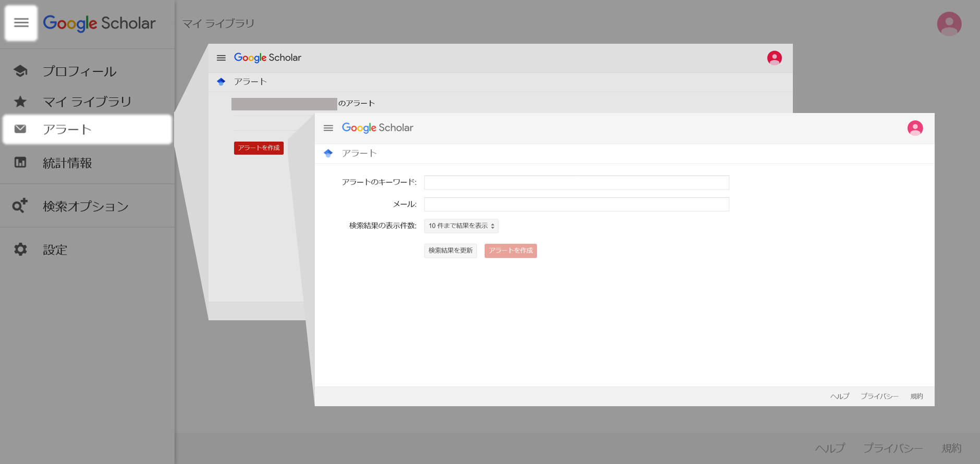Click 検索オプション magnifier-plus icon
Screen dimensions: 980x464
tap(20, 206)
